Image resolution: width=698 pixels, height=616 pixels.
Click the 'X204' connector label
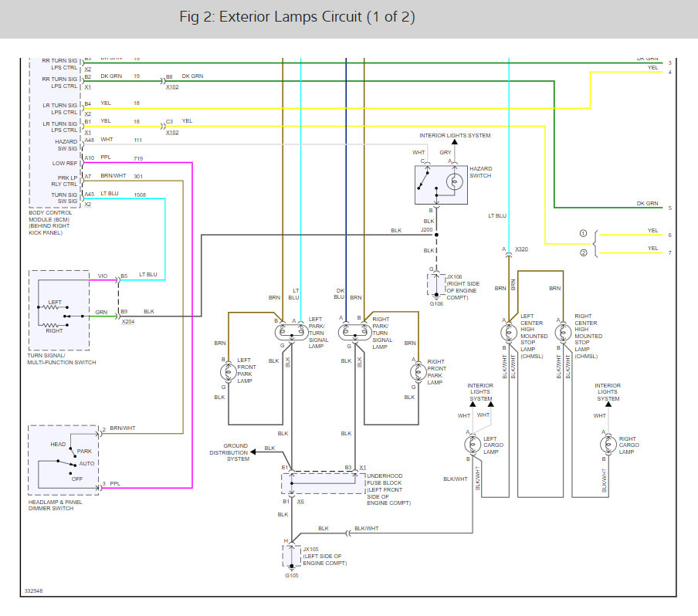click(x=128, y=321)
